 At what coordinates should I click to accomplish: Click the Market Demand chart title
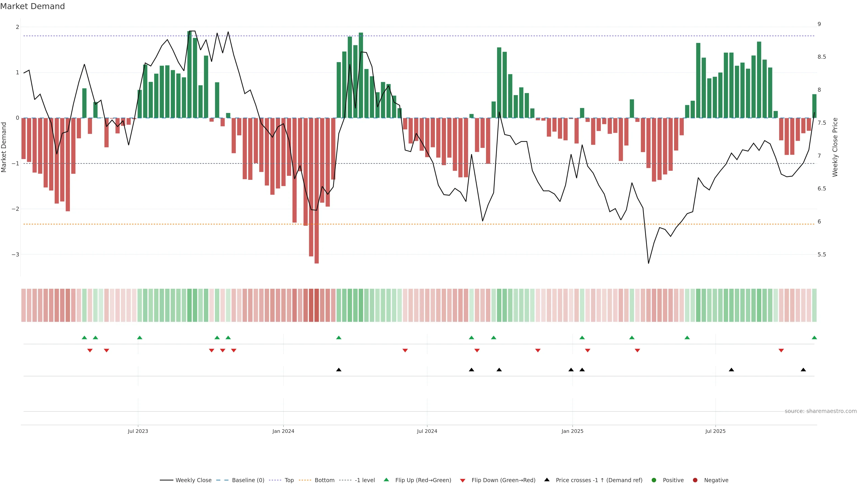click(x=32, y=6)
